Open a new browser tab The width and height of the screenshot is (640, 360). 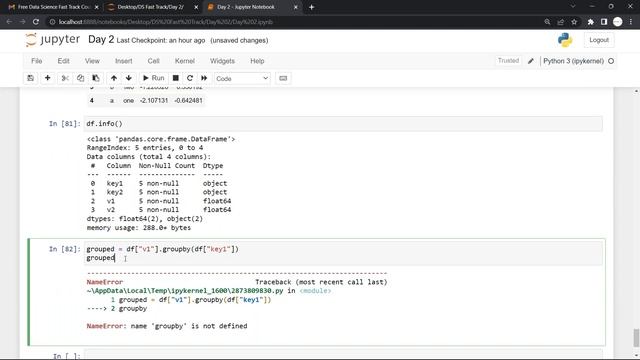[x=311, y=7]
